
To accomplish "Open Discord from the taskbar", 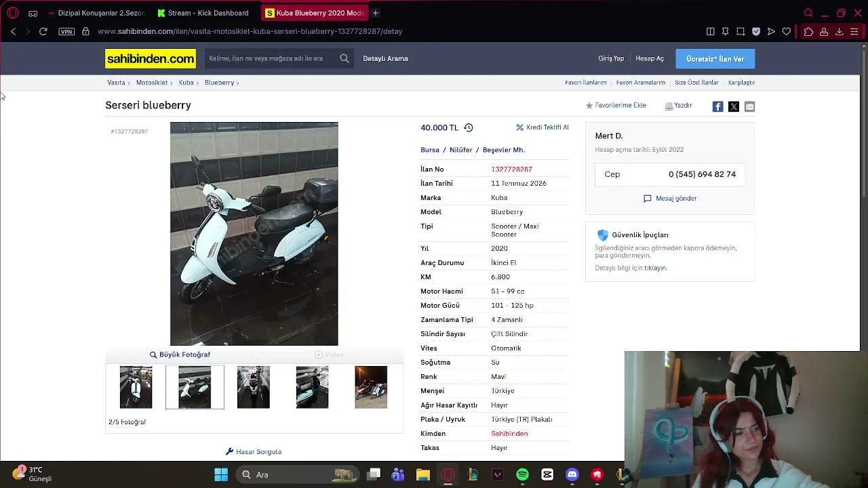I will pos(572,474).
